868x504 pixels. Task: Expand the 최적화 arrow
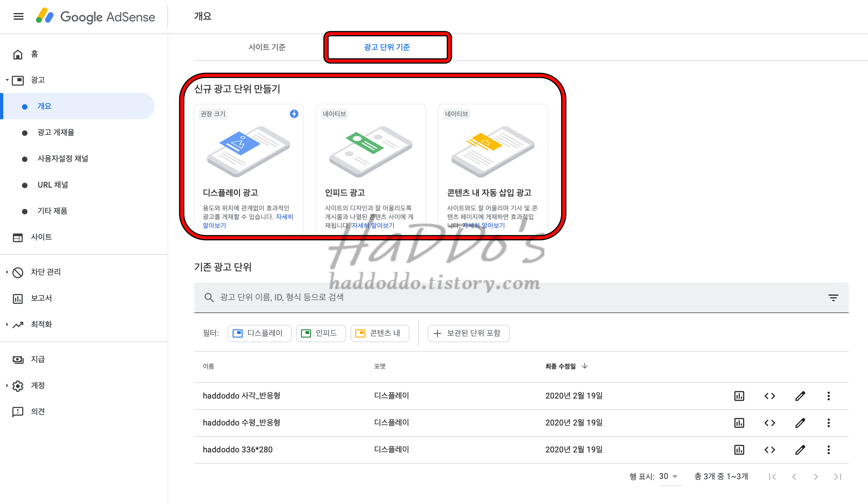pos(7,324)
